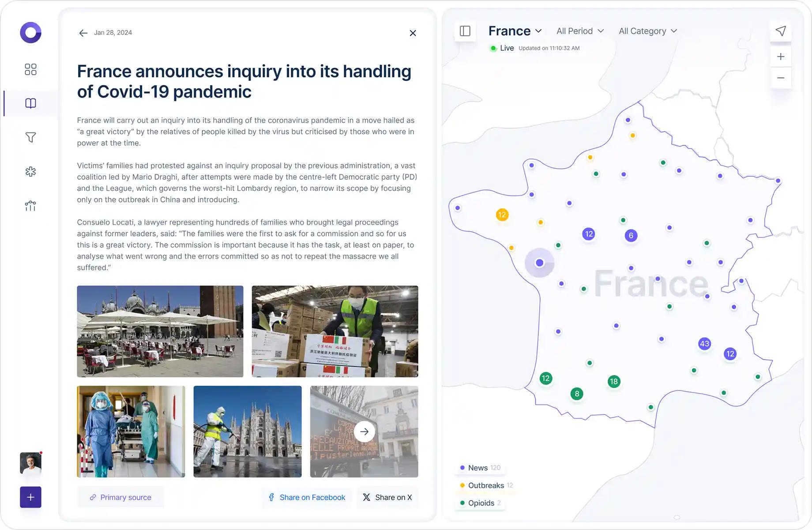The image size is (812, 530).
Task: Open the Primary source link
Action: click(120, 497)
